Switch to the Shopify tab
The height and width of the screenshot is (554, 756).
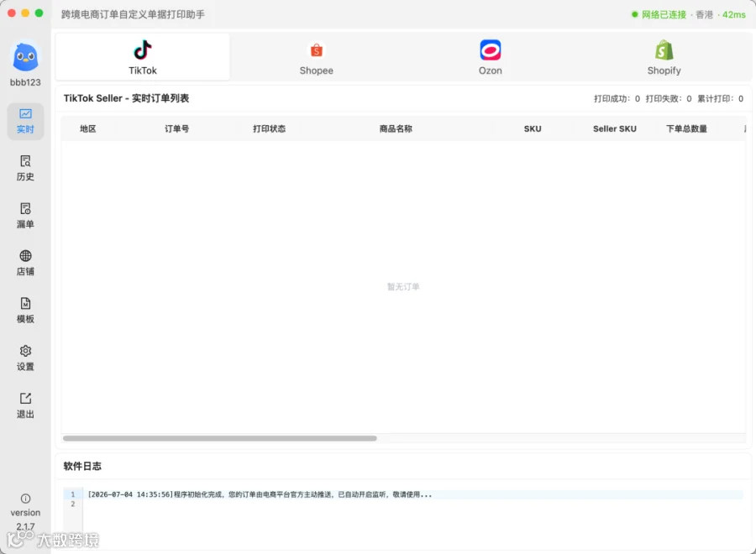click(x=664, y=57)
